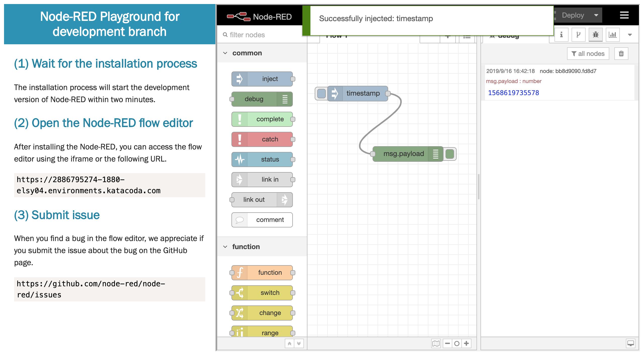The image size is (644, 354).
Task: Open the all nodes filter dropdown
Action: (x=588, y=53)
